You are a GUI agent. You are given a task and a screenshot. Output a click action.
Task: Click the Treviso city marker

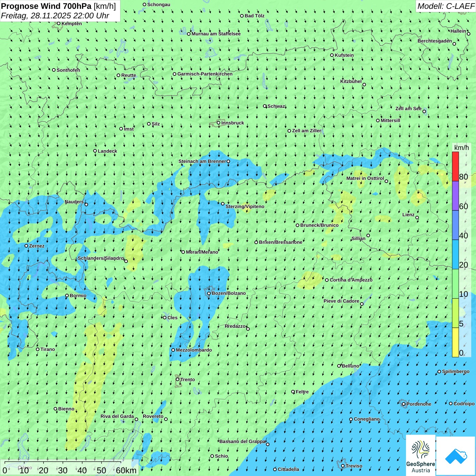point(343,466)
